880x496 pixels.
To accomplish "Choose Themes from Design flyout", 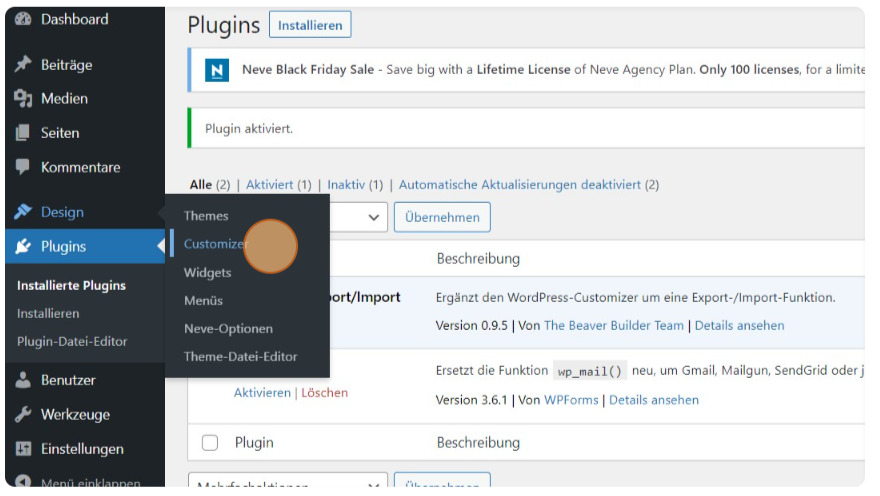I will pyautogui.click(x=206, y=216).
